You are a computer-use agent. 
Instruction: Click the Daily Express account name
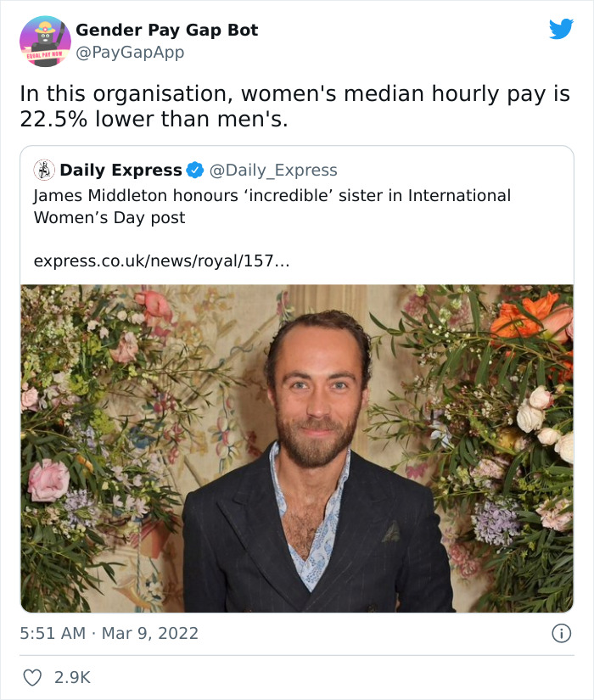pos(121,170)
